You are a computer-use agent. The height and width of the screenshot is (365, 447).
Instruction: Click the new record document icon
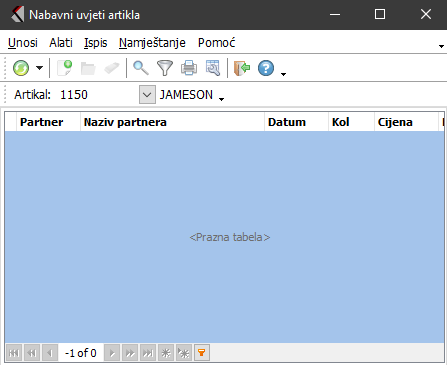click(x=65, y=68)
